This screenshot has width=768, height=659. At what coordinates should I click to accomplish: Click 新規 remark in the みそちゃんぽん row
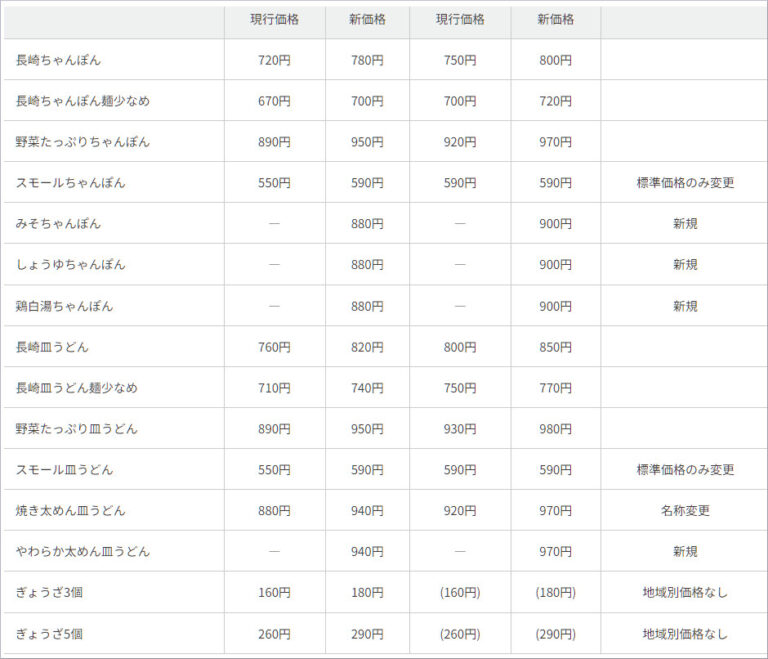pos(685,224)
